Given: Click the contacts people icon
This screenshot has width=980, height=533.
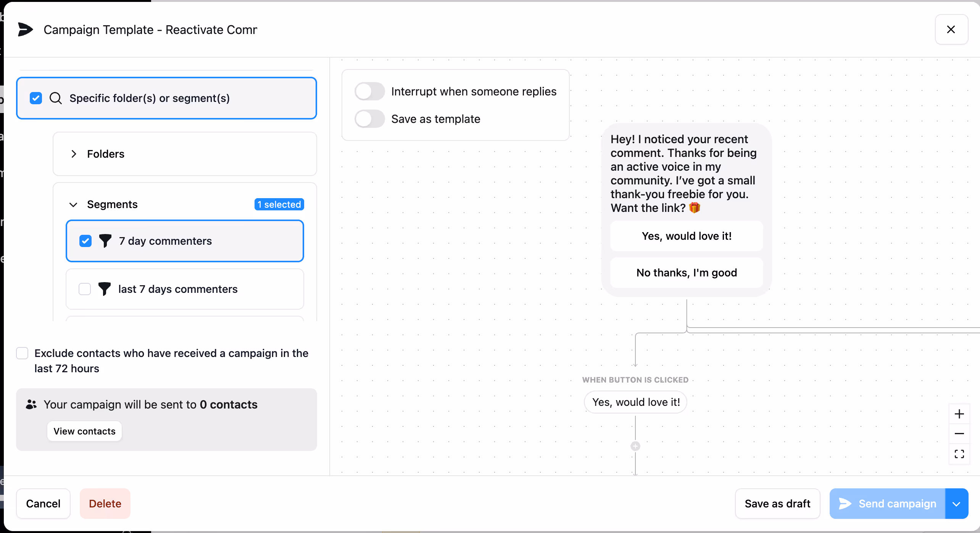Looking at the screenshot, I should [31, 404].
